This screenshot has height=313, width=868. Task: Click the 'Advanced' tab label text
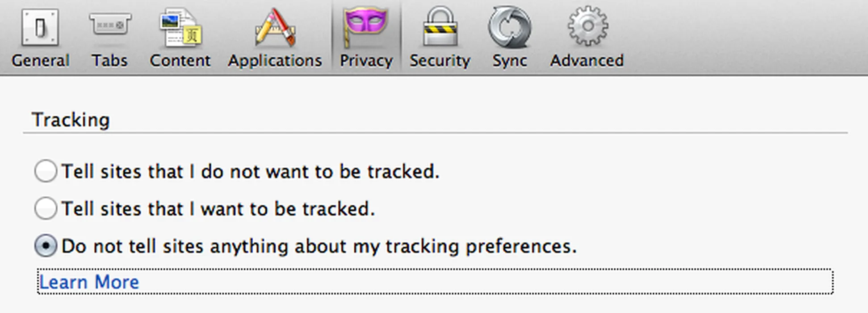[x=587, y=60]
